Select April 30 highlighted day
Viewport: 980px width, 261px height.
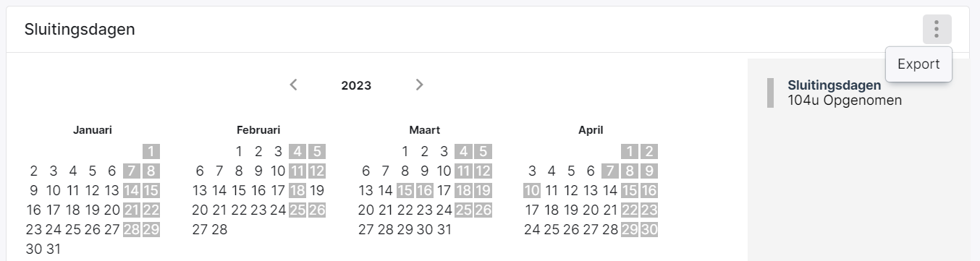[649, 230]
